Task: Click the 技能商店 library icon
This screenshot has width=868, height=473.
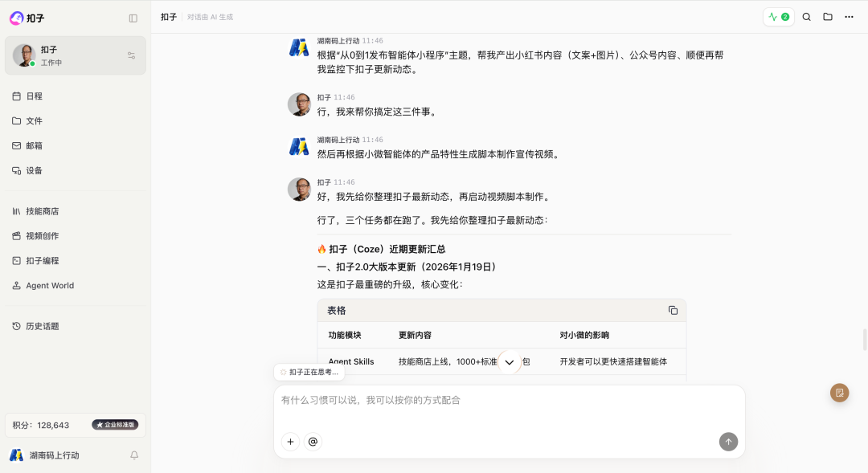Action: 17,211
